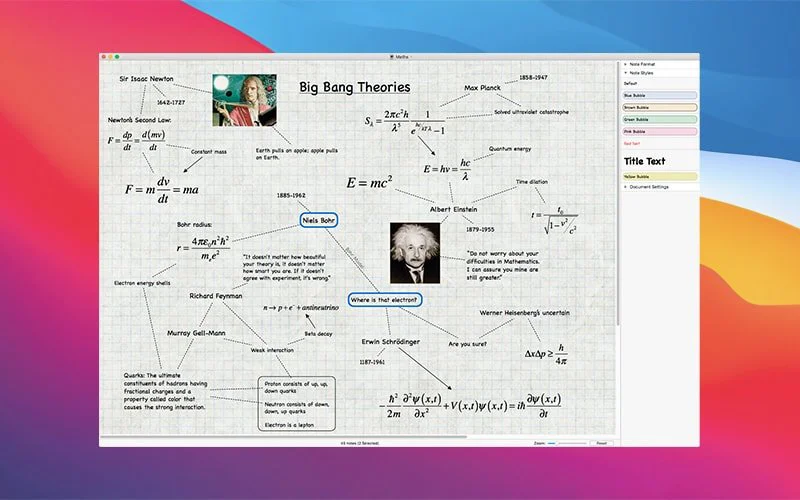Click the vertical scrollbar of the canvas
The width and height of the screenshot is (800, 500).
tap(617, 200)
